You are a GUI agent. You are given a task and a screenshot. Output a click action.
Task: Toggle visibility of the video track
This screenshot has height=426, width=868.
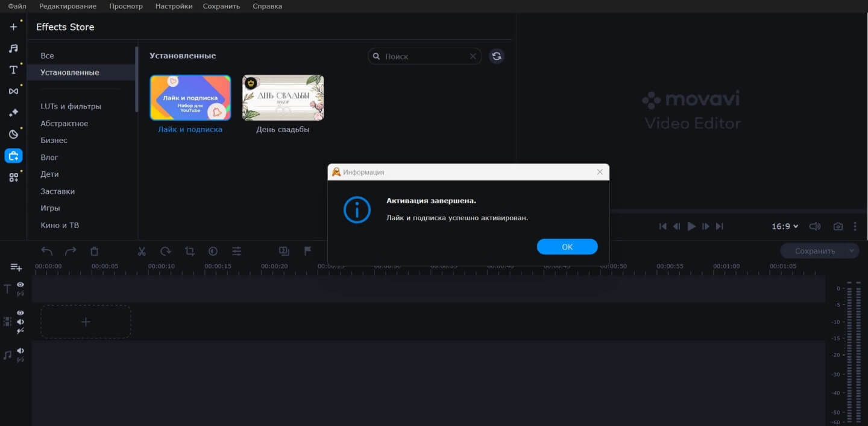20,313
